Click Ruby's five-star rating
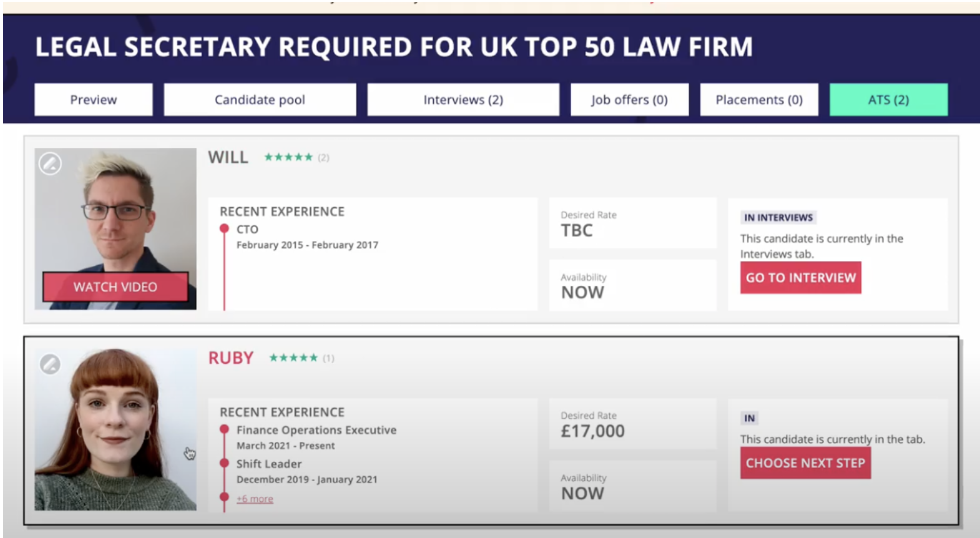 (x=293, y=358)
